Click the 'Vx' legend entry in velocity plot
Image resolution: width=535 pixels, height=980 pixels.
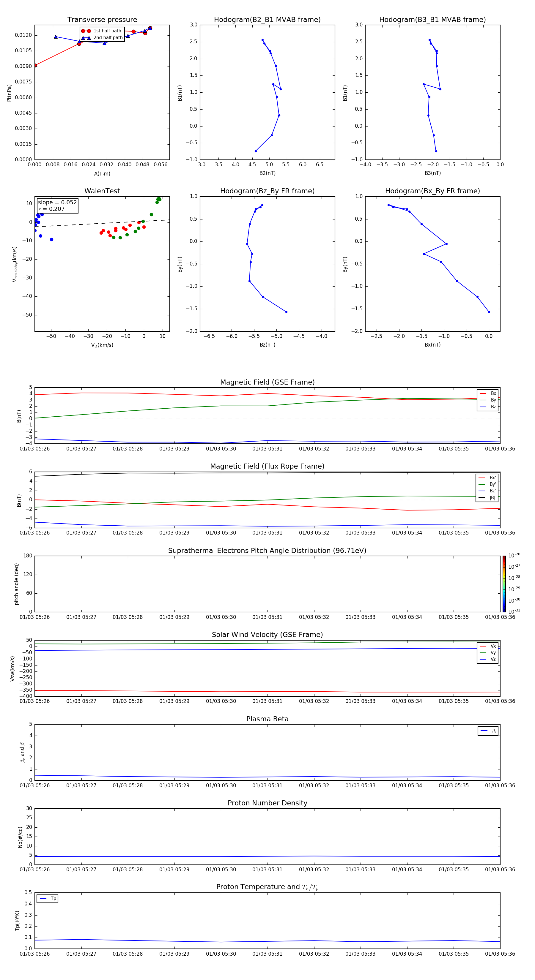coord(488,646)
